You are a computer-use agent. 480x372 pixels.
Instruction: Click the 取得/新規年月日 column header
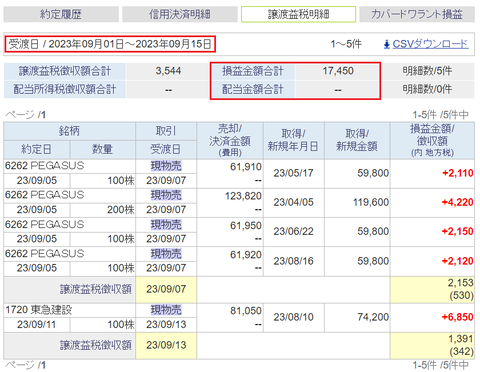click(x=293, y=140)
